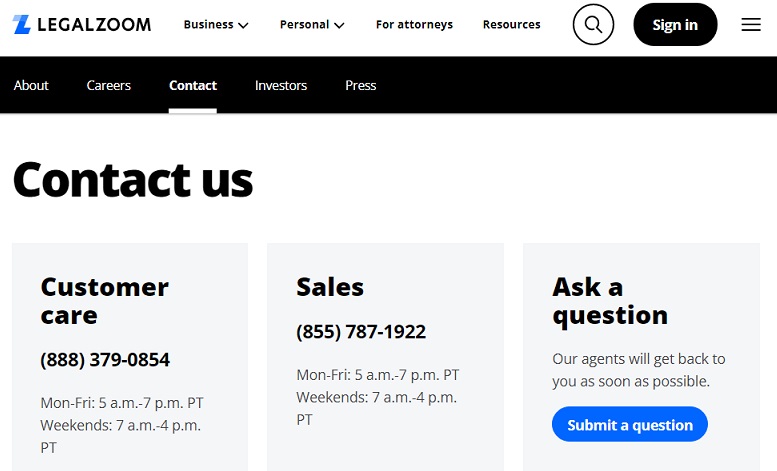The width and height of the screenshot is (777, 471).
Task: Call sales number (855) 787-1922
Action: [361, 332]
